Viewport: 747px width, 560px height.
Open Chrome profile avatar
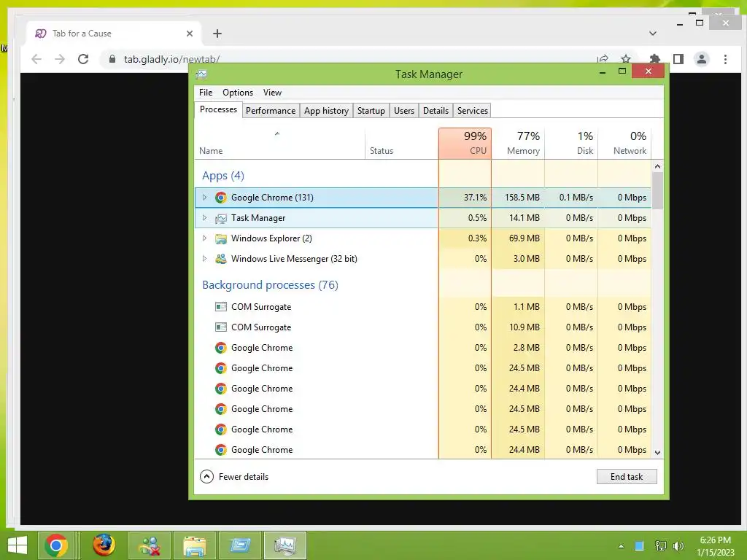[x=702, y=59]
